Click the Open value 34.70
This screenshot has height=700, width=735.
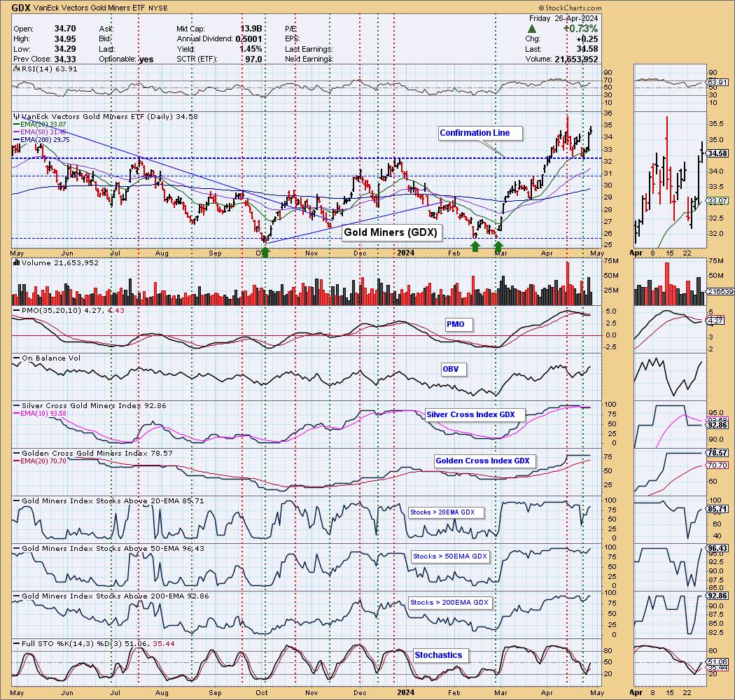(65, 29)
